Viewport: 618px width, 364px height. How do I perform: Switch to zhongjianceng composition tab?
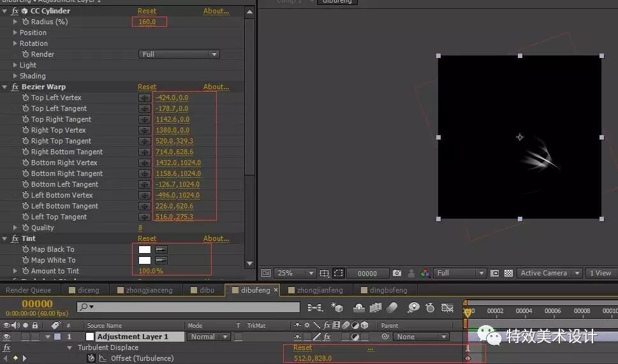(145, 290)
